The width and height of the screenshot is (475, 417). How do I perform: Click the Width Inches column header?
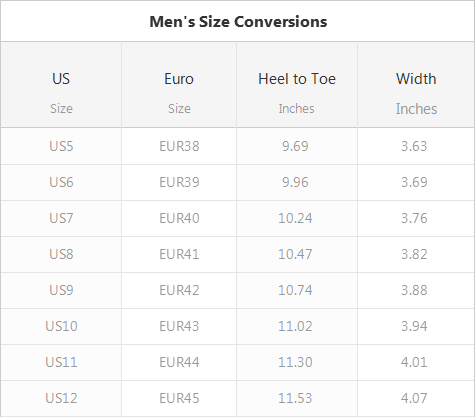point(416,85)
